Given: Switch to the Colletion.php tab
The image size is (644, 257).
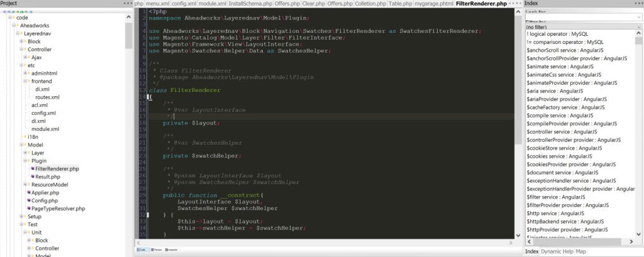Looking at the screenshot, I should point(370,4).
